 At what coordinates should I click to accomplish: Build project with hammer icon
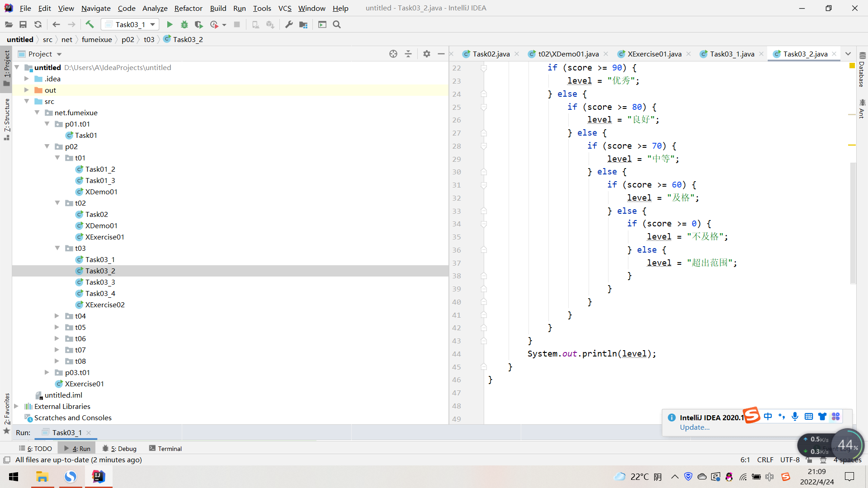point(90,24)
